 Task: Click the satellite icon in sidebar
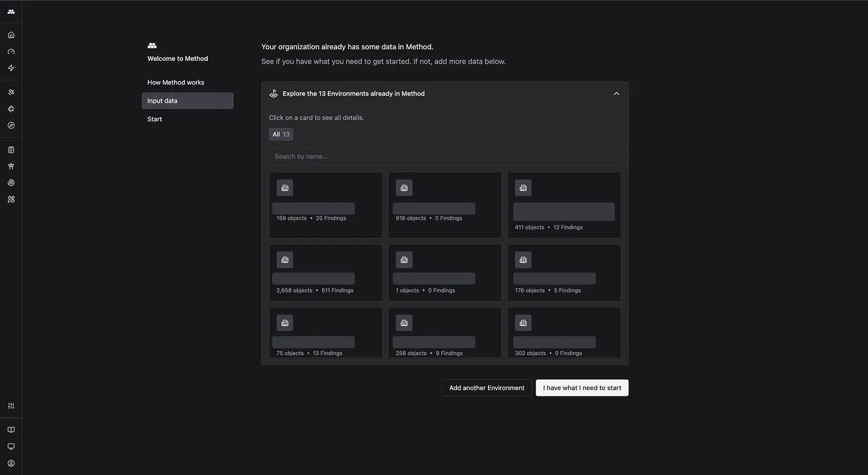(11, 92)
